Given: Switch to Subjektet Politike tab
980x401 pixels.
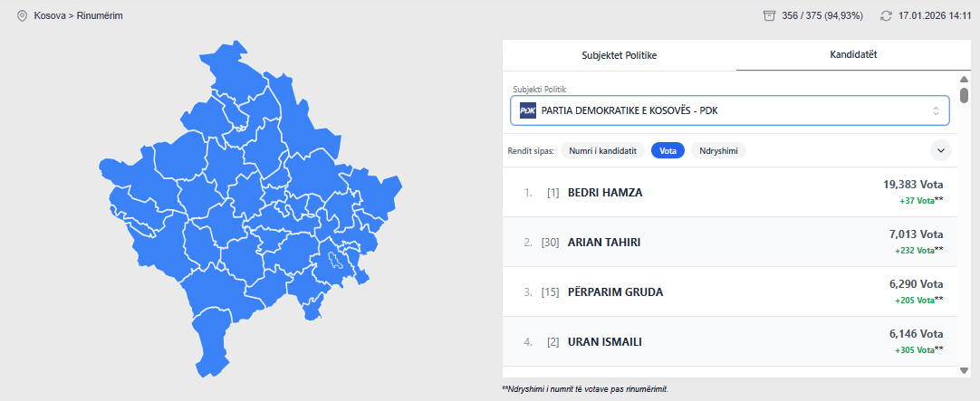Looking at the screenshot, I should click(x=619, y=55).
